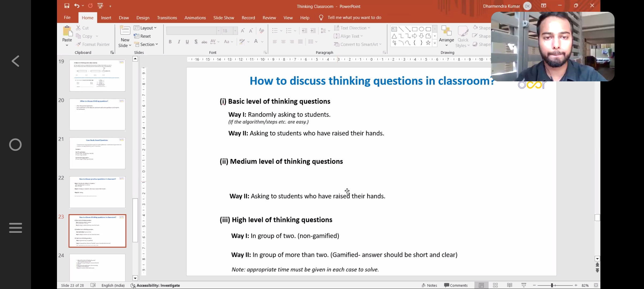This screenshot has width=644, height=289.
Task: Align text left
Action: point(275,42)
